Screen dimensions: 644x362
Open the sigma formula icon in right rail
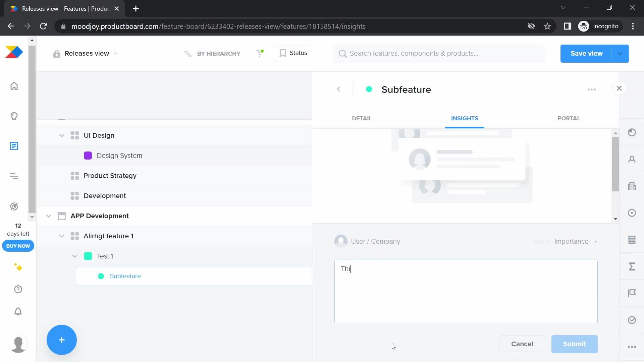point(632,266)
